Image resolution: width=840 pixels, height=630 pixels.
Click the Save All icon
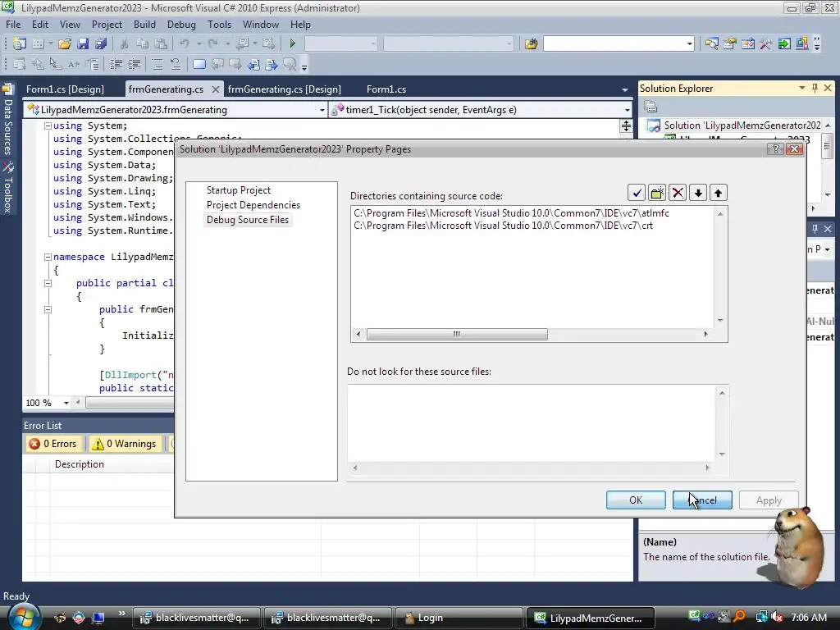pos(101,43)
